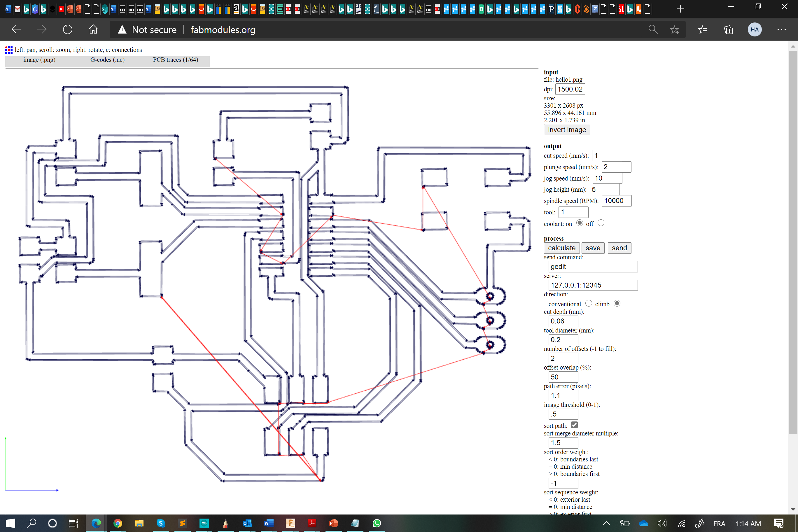
Task: Click the zoom-out magnifier in address bar
Action: [x=653, y=30]
